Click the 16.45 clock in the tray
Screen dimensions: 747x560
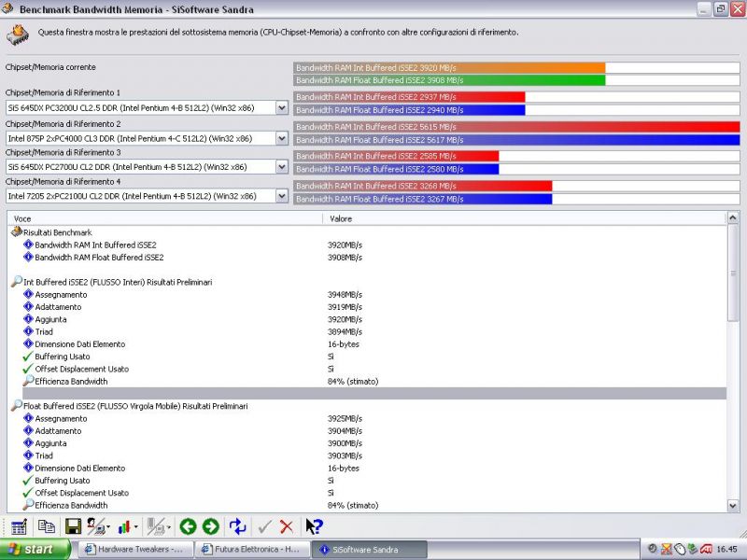(x=726, y=549)
